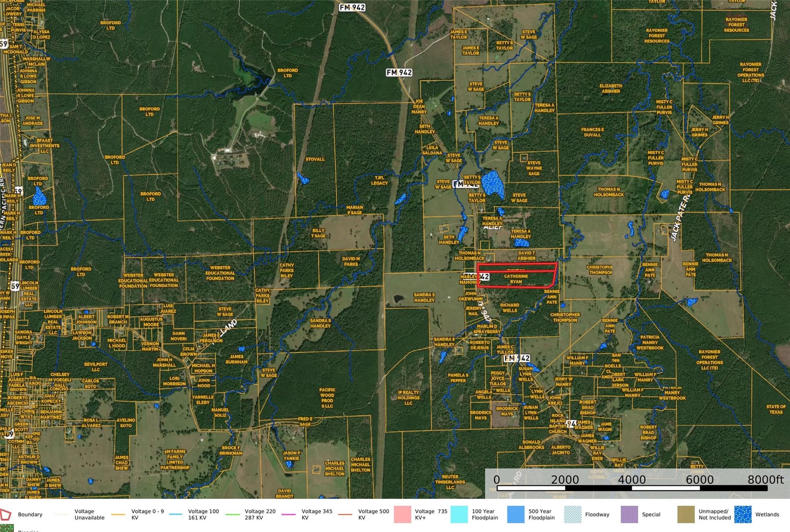
Task: Click the Special purple legend swatch
Action: pyautogui.click(x=629, y=514)
